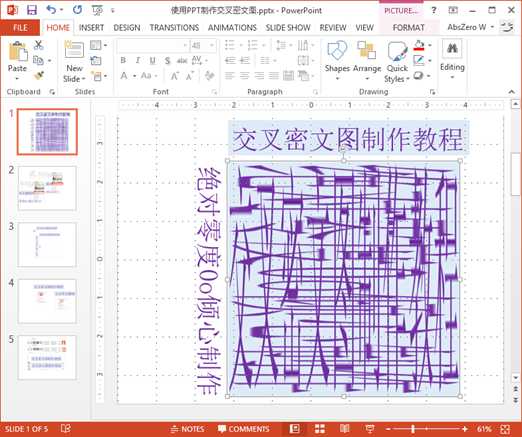The image size is (522, 437).
Task: Open the Editing binoculars menu
Action: point(452,59)
